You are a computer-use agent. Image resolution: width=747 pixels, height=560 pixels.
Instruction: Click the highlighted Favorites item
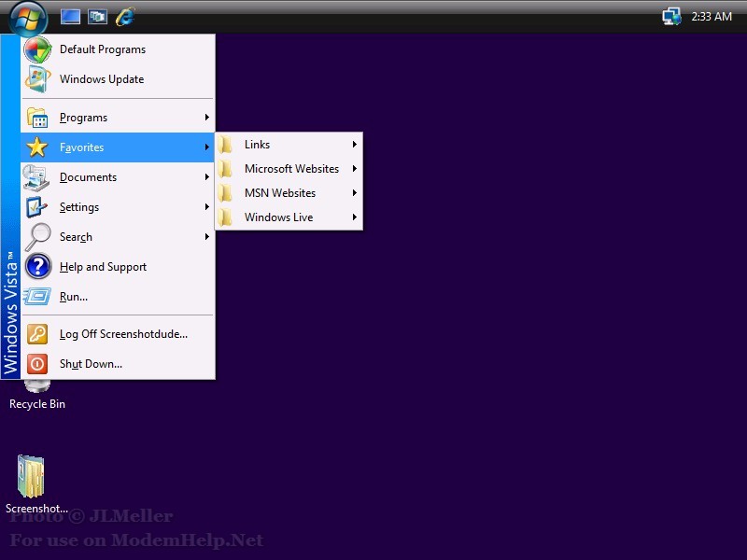[118, 147]
